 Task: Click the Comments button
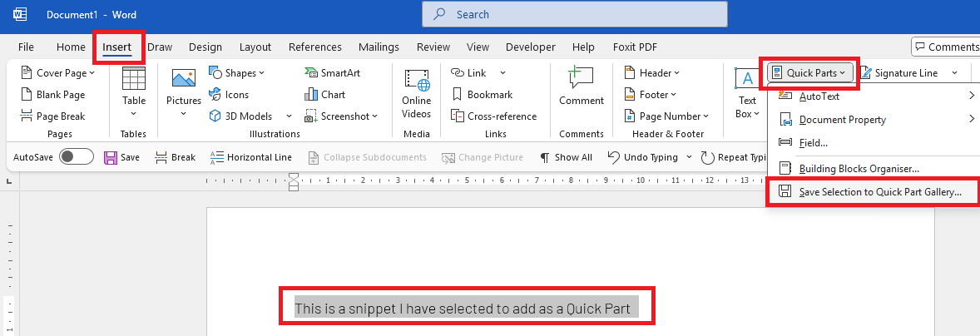coord(946,47)
